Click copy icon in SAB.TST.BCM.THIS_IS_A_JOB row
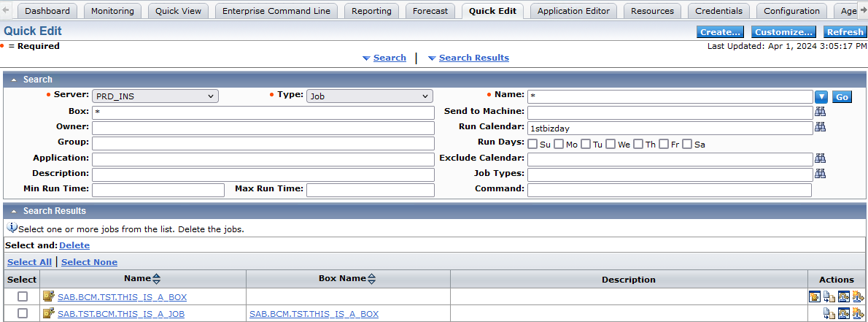Viewport: 868px width, 322px height. click(x=829, y=313)
